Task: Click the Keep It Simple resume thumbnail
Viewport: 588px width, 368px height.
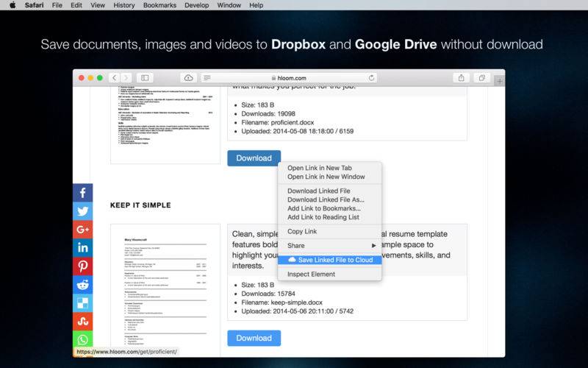Action: click(165, 290)
